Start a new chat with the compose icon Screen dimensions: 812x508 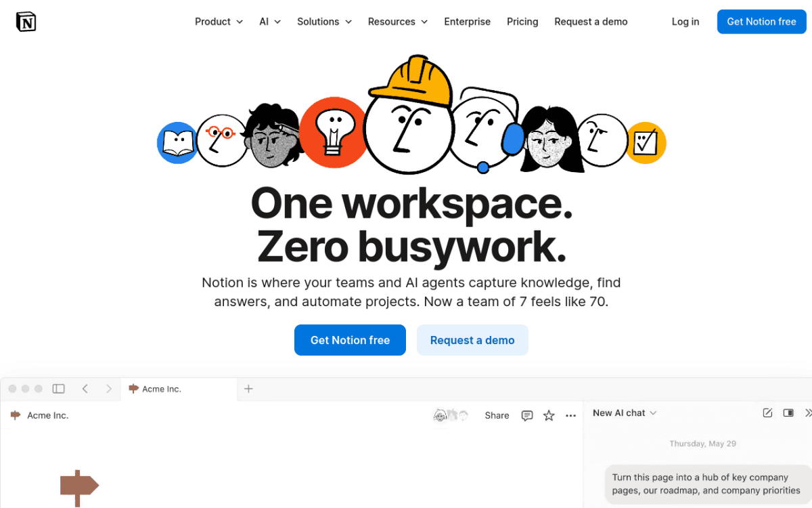pos(767,412)
